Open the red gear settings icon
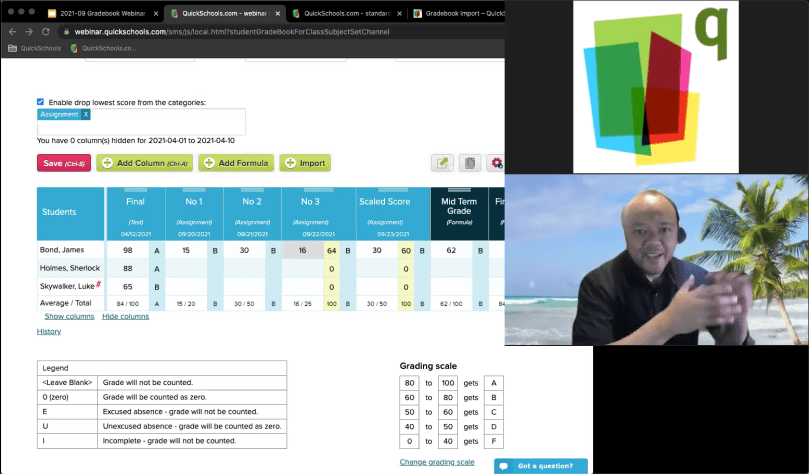Screen dimensions: 809x474 coord(496,163)
